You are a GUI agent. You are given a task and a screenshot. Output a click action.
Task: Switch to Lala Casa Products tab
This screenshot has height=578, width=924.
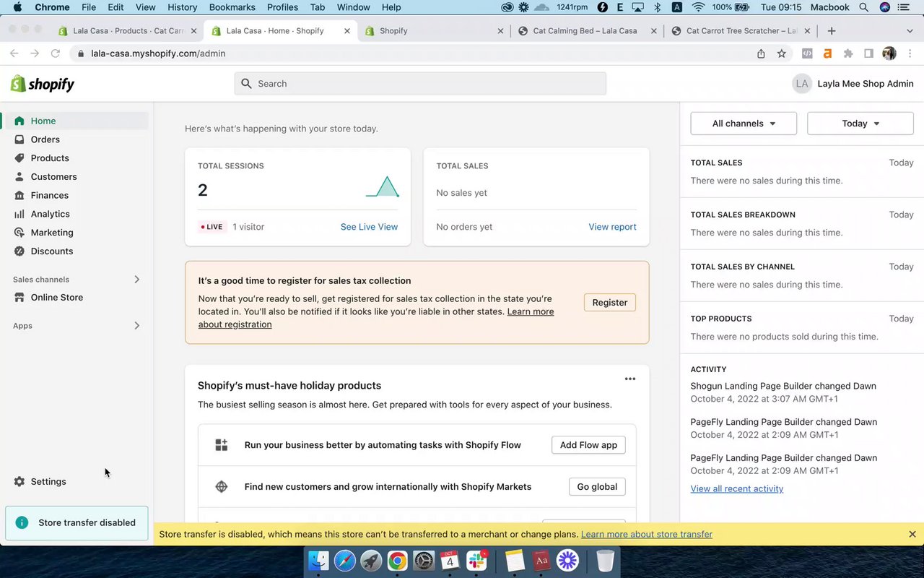coord(127,31)
